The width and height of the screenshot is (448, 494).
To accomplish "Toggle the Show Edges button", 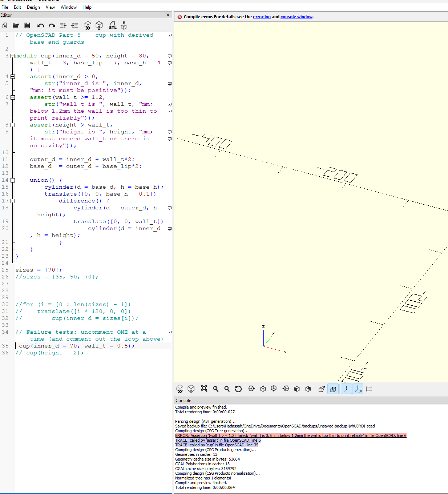I will point(369,389).
